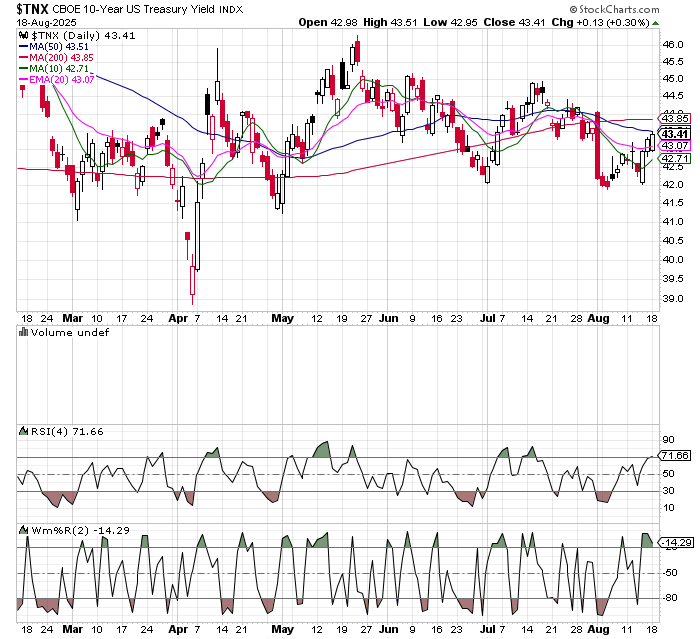Click the date 18-Aug-2025
This screenshot has width=700, height=639.
46,23
